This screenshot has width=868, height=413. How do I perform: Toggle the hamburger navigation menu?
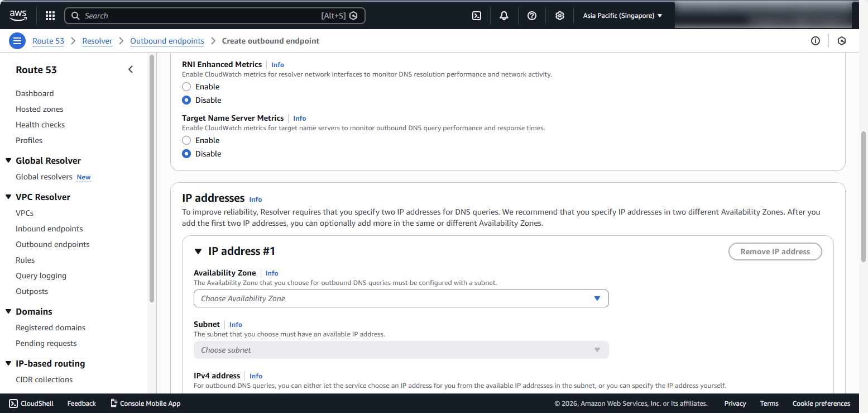17,41
